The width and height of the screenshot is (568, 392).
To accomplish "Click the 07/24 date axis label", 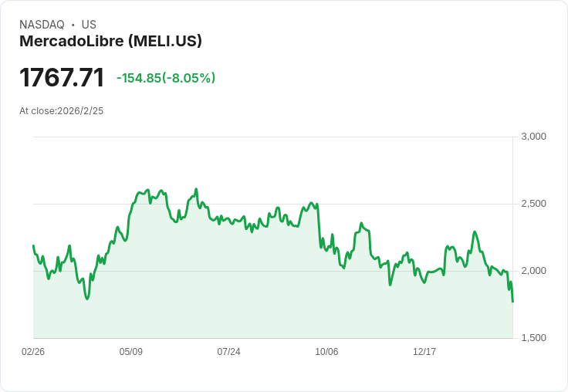I will 228,351.
